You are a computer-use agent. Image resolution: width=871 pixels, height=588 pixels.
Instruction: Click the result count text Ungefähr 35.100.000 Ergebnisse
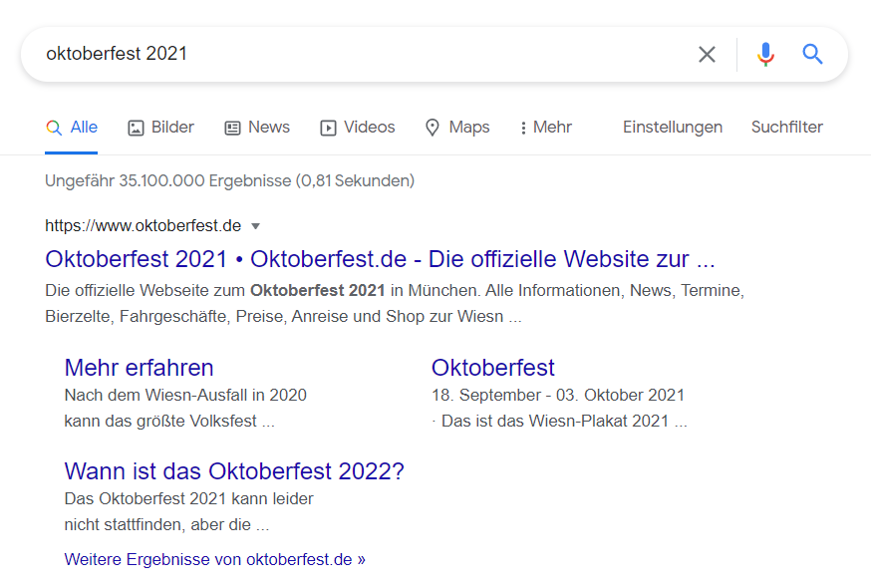[168, 180]
